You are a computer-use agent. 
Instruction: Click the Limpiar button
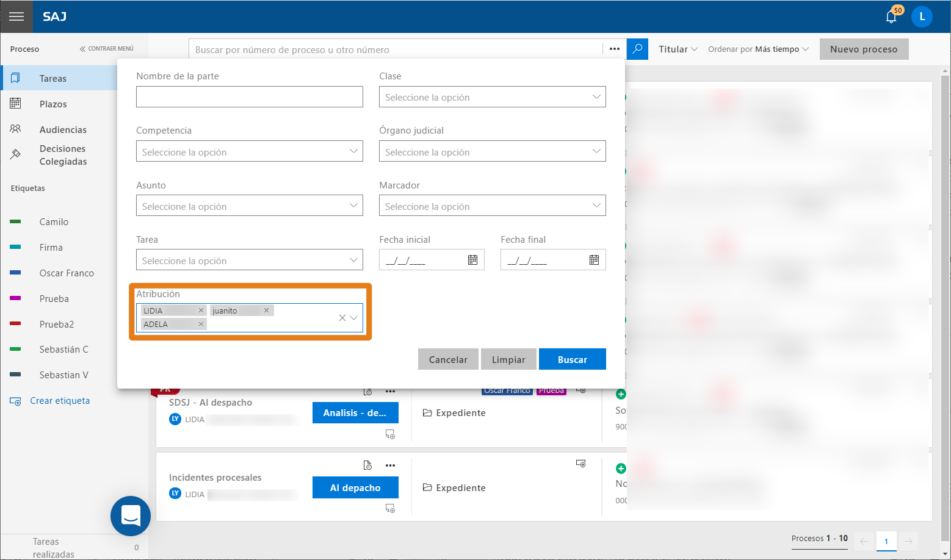(508, 359)
